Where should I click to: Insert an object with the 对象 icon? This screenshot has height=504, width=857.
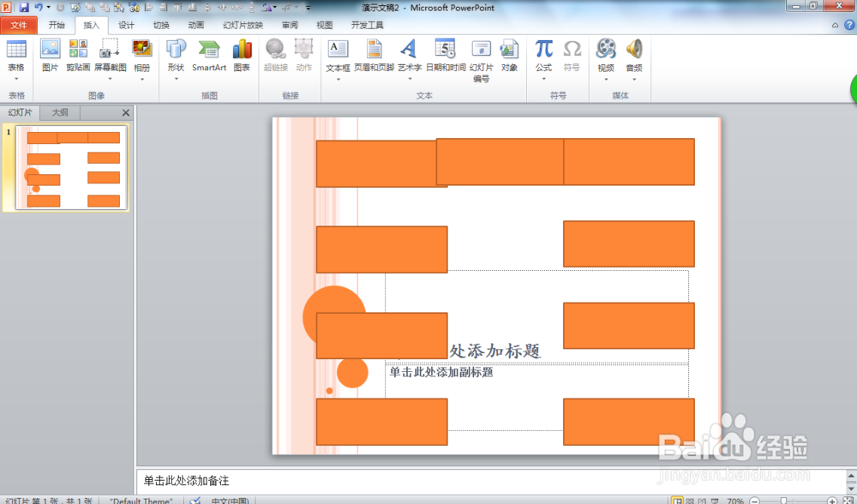509,56
